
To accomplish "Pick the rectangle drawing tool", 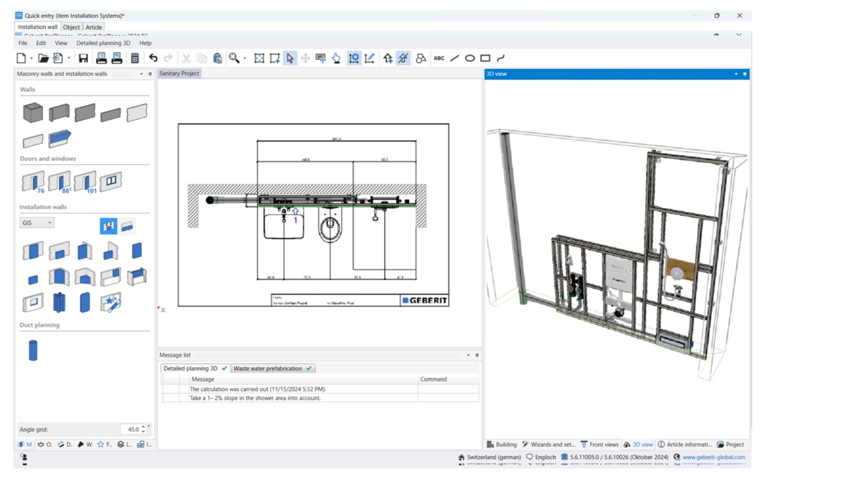I will click(485, 58).
